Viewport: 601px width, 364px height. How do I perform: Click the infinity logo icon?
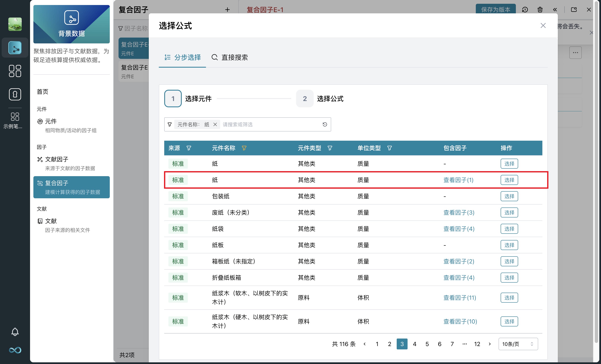pos(15,350)
